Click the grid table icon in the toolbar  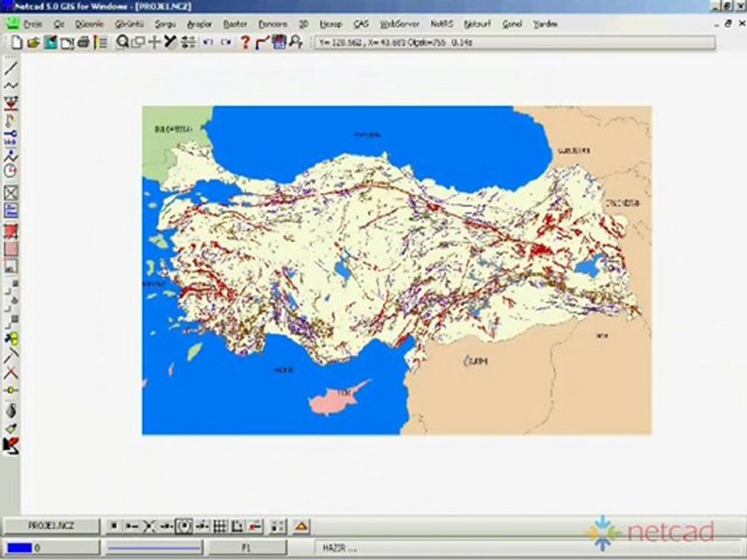(x=279, y=42)
